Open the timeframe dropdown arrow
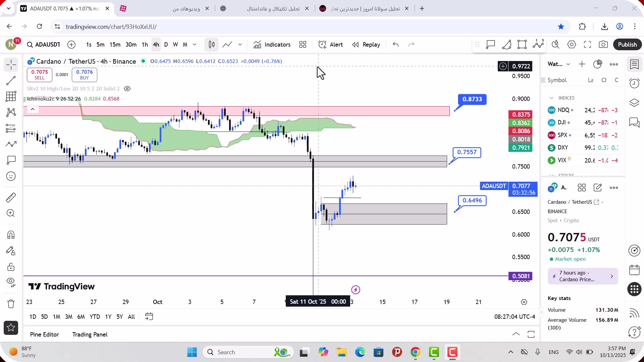 click(x=195, y=45)
